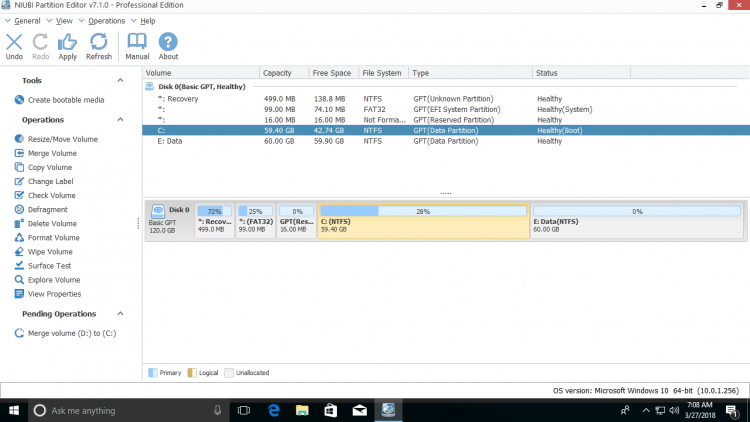Collapse the Pending Operations section
The width and height of the screenshot is (750, 422).
120,314
